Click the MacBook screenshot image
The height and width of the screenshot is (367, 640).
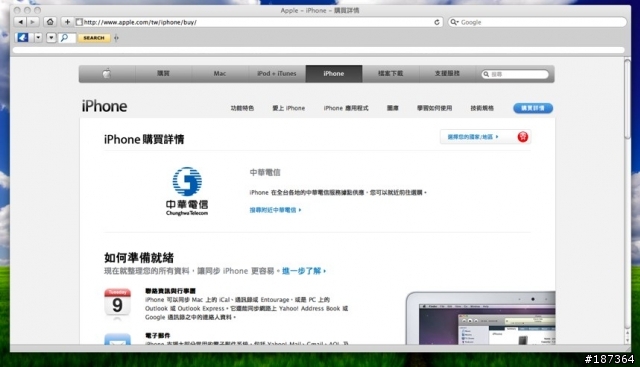(480, 318)
